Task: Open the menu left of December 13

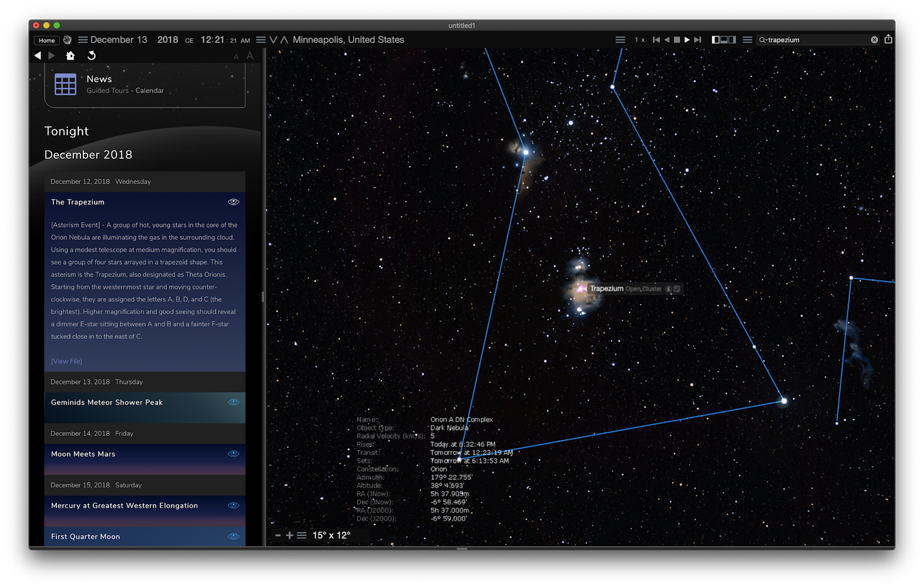Action: pyautogui.click(x=82, y=40)
